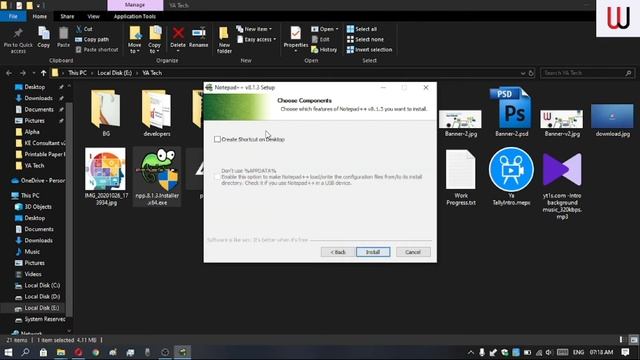640x360 pixels.
Task: Enable Create Shortcut on Desktop checkbox
Action: [217, 139]
